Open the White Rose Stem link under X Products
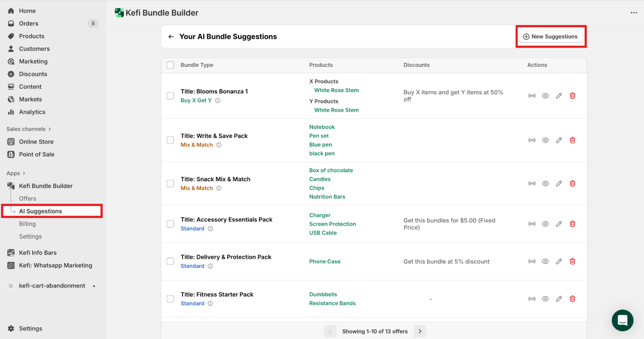The height and width of the screenshot is (339, 644). [x=336, y=90]
